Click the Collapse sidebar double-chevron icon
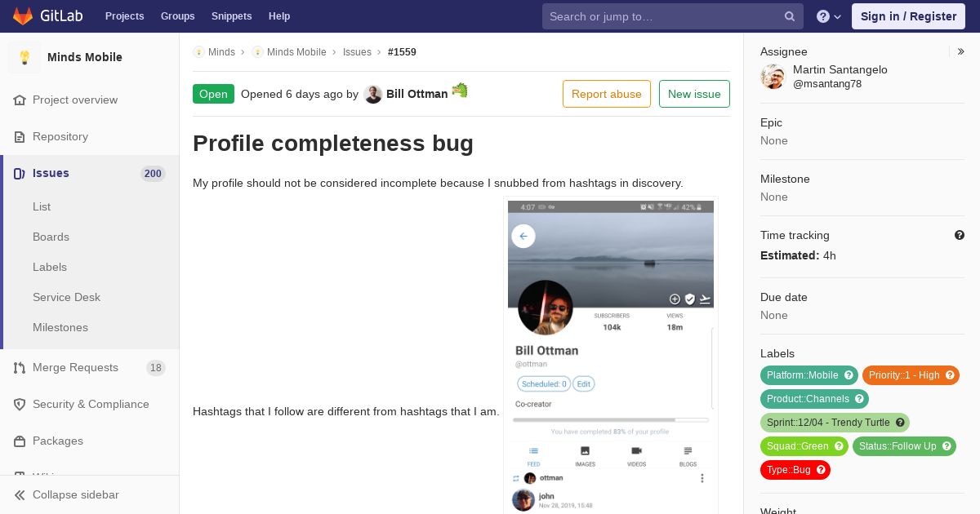Viewport: 980px width, 514px height. click(20, 495)
